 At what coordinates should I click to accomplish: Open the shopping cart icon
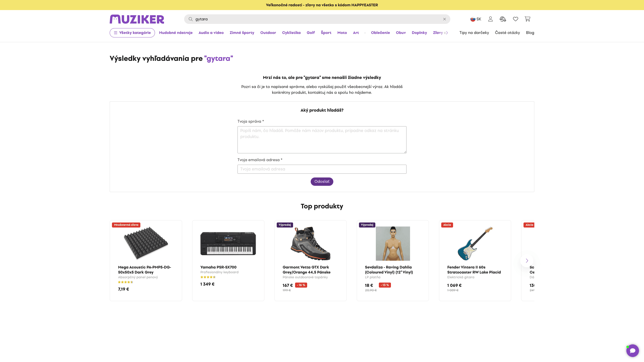pyautogui.click(x=527, y=19)
